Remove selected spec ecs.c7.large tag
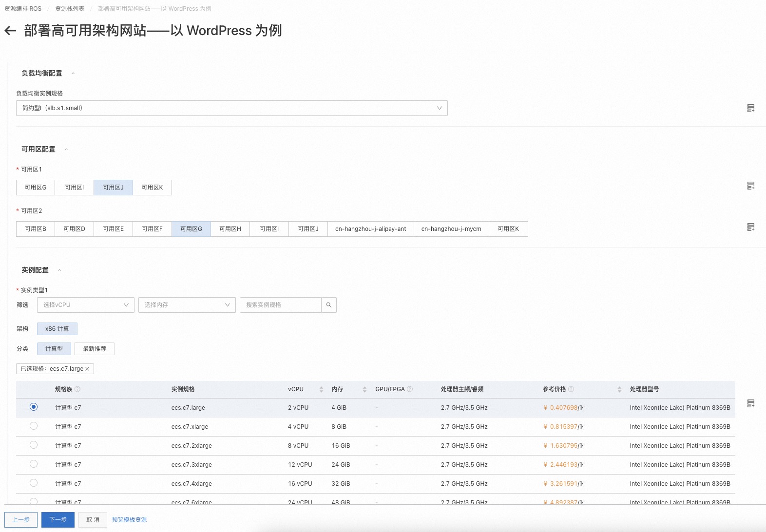Viewport: 766px width, 532px height. (x=87, y=369)
